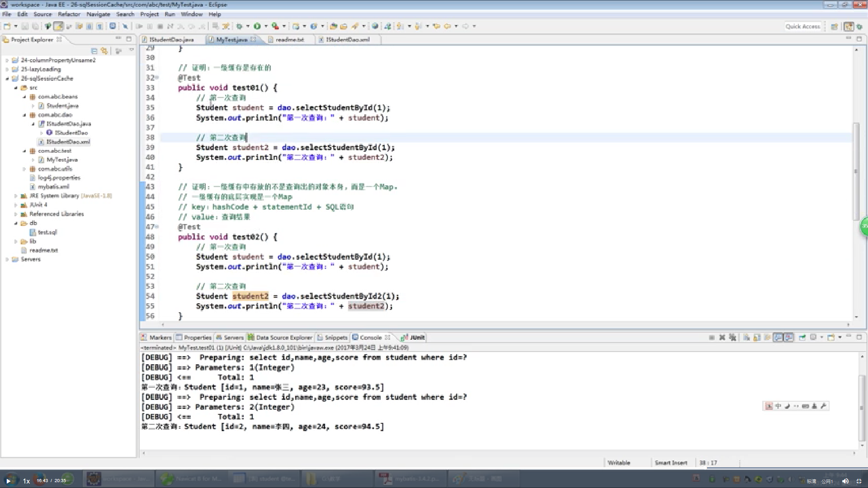This screenshot has height=488, width=868.
Task: Click Remove All Terminated Launches icon
Action: 732,338
